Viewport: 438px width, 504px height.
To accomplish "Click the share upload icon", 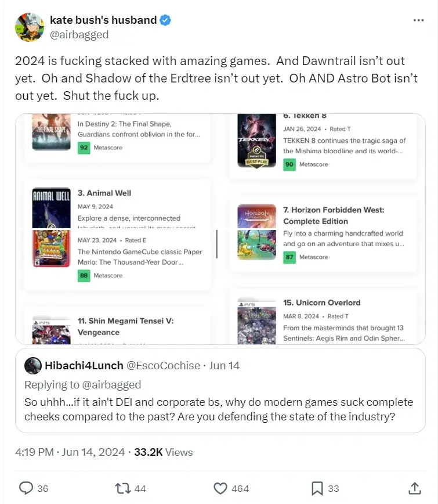I will (x=414, y=488).
